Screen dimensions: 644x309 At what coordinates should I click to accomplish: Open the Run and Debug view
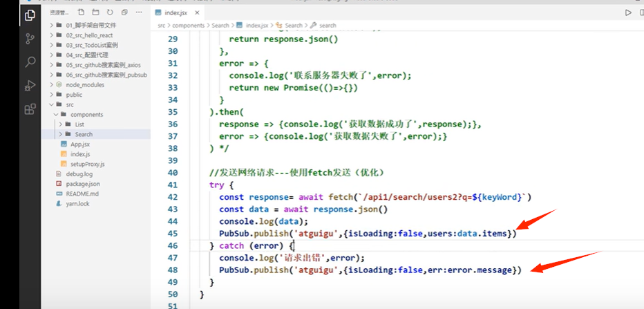pyautogui.click(x=30, y=86)
